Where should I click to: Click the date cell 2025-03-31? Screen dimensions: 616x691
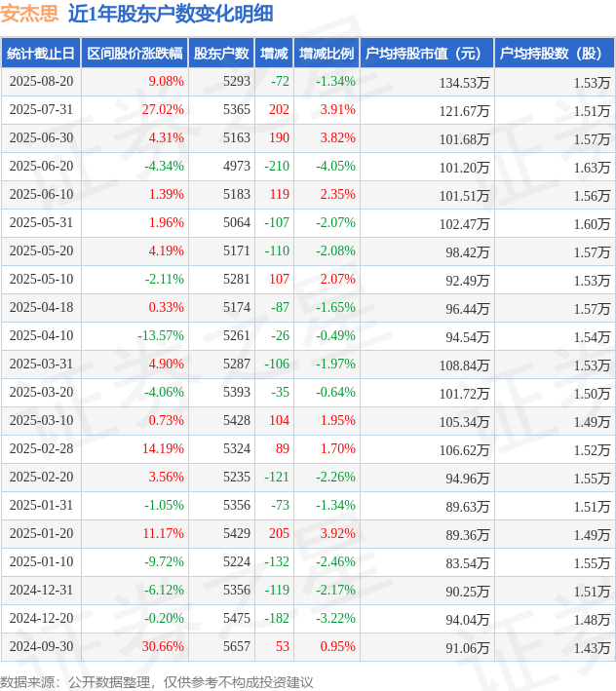[41, 364]
